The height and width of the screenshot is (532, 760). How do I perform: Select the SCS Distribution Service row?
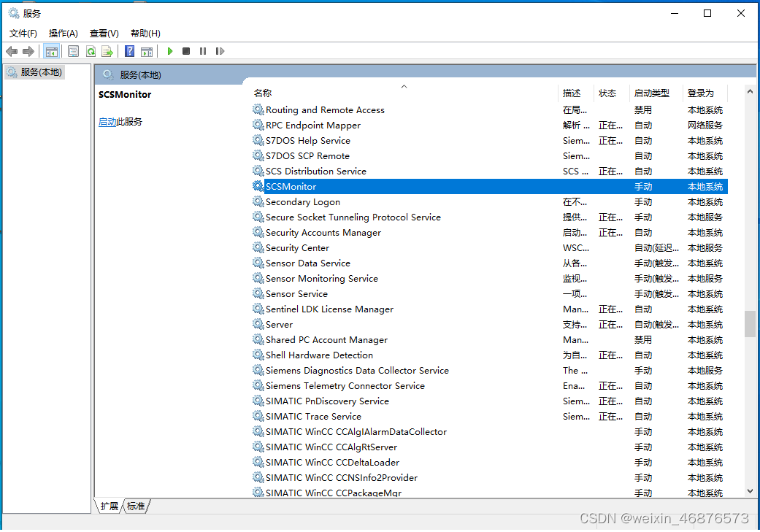(x=490, y=171)
